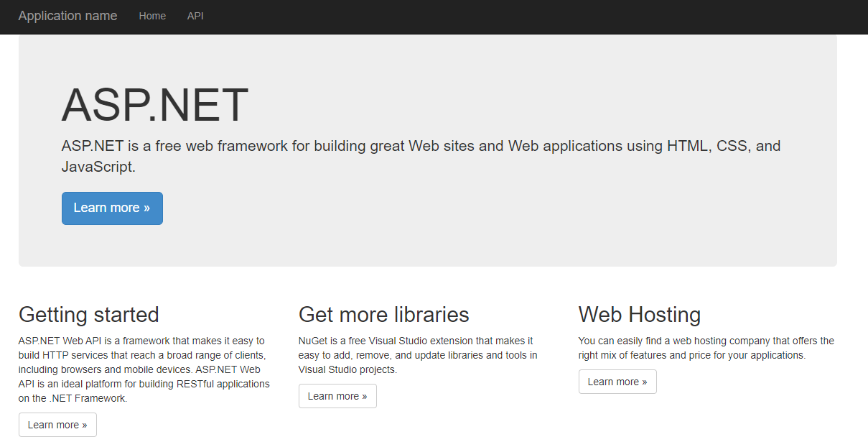Click the NuGet description paragraph
The height and width of the screenshot is (442, 868).
tap(418, 355)
